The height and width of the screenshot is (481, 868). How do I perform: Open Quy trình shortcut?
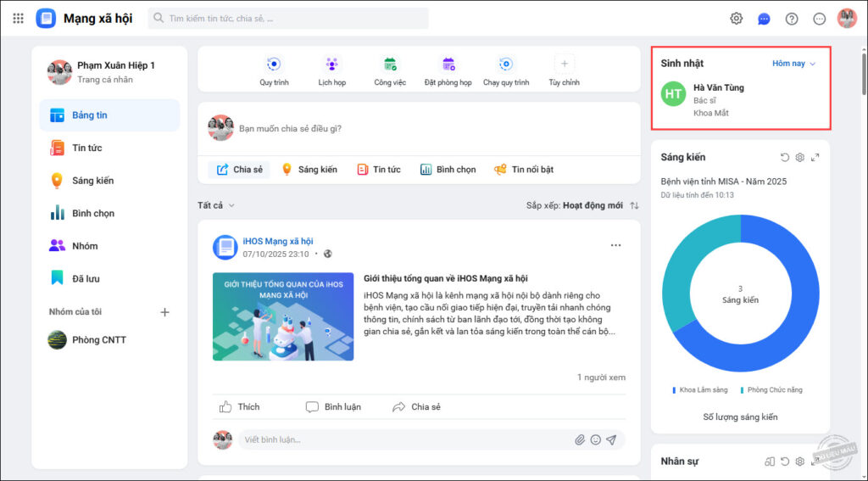coord(274,71)
